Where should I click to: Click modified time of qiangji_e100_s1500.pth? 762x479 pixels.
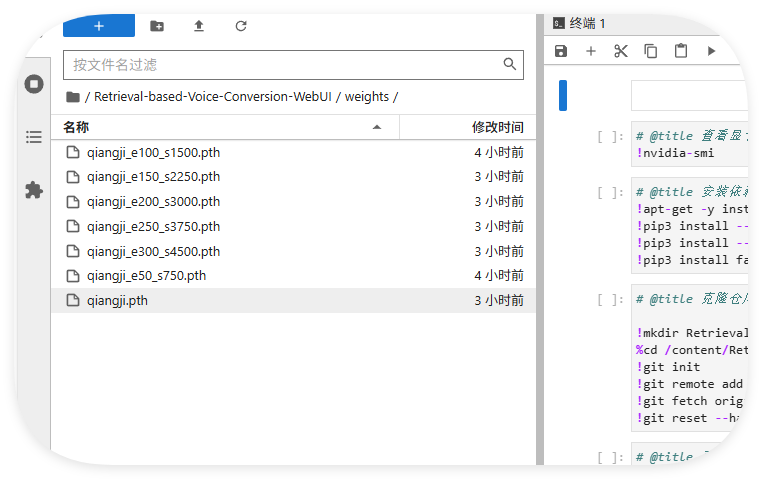click(499, 153)
